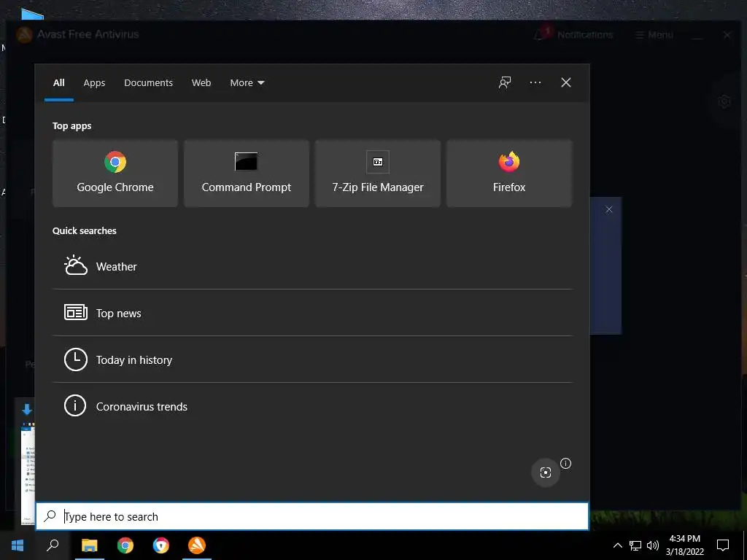The width and height of the screenshot is (747, 560).
Task: Close the blue Avast popup
Action: coord(609,209)
